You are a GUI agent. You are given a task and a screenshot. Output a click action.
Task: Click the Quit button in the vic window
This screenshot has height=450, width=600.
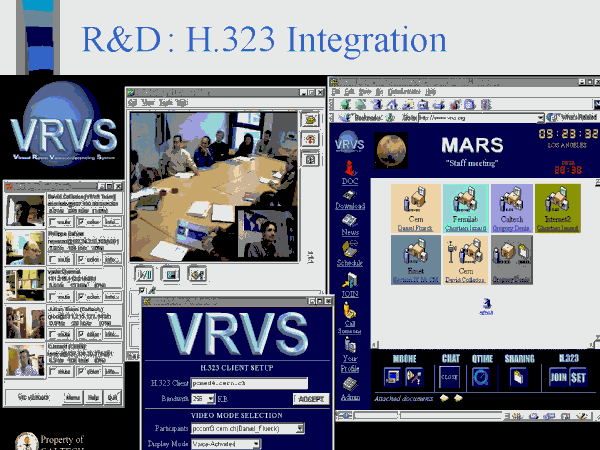[112, 398]
